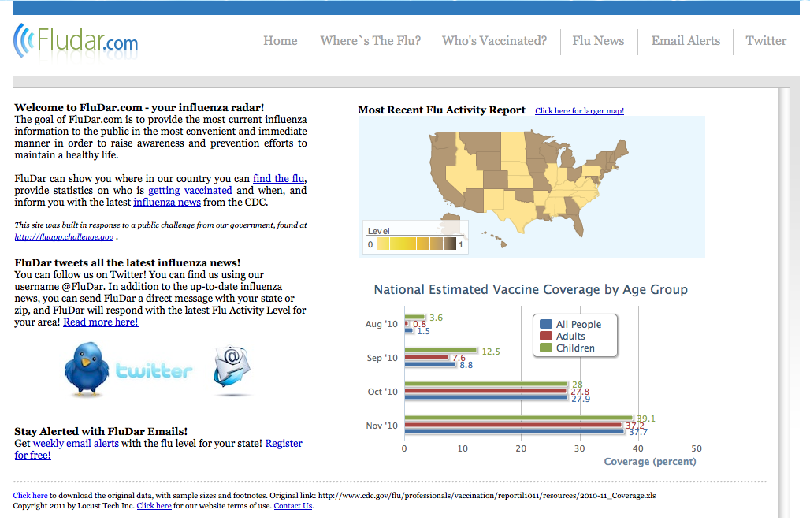Select Email Alerts in navigation
The width and height of the screenshot is (810, 532).
pyautogui.click(x=686, y=41)
